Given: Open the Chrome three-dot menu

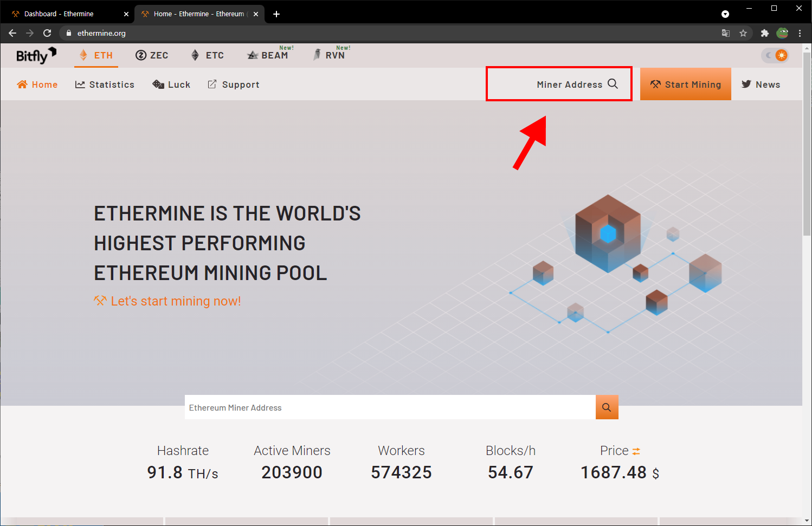Looking at the screenshot, I should pyautogui.click(x=800, y=33).
